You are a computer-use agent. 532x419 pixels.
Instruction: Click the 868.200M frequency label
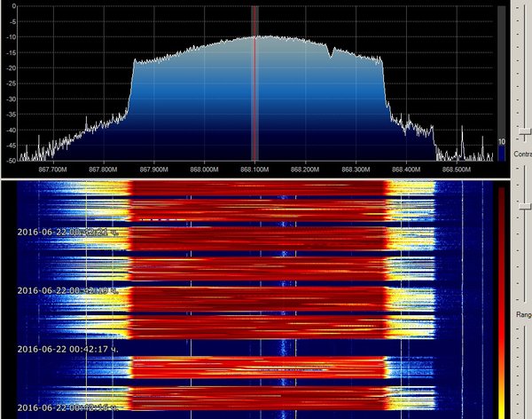[x=305, y=170]
